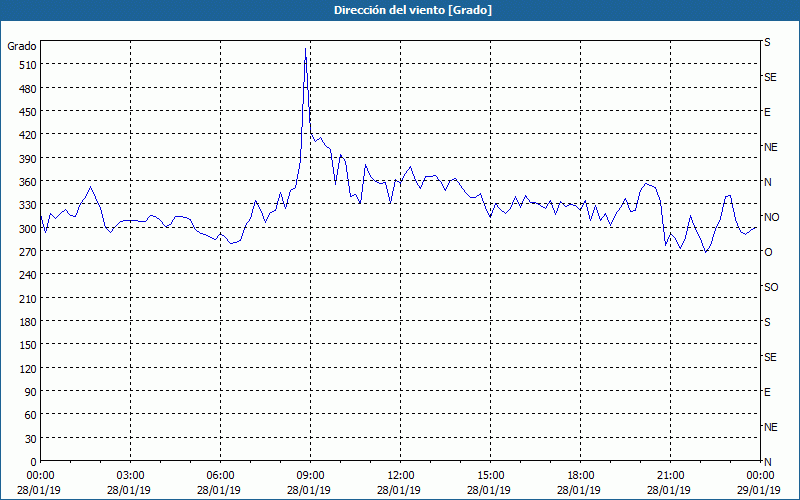Click the 21:00 time axis label

(x=670, y=476)
